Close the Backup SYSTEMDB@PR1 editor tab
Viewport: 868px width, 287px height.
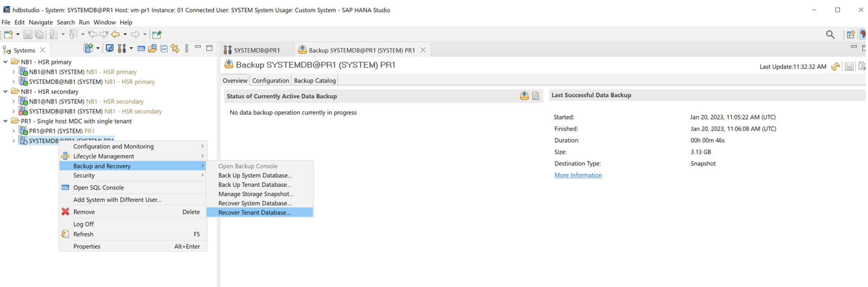(x=423, y=50)
